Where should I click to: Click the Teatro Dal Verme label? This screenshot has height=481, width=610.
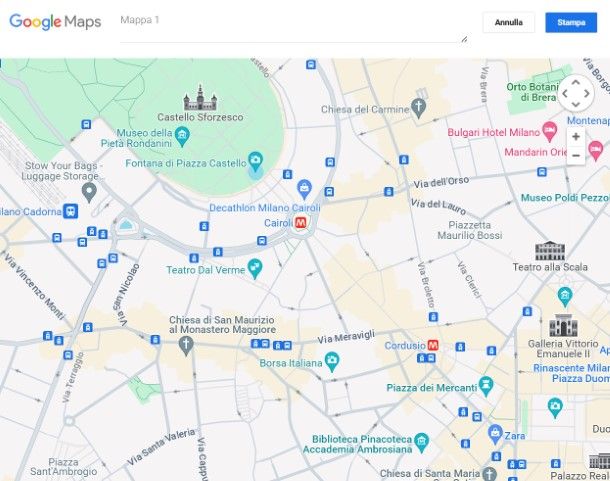(206, 270)
